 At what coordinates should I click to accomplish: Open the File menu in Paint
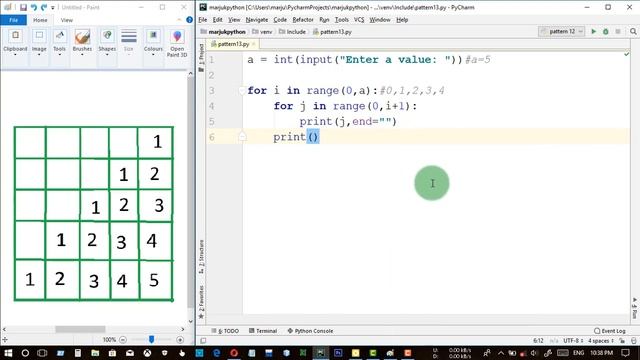13,20
